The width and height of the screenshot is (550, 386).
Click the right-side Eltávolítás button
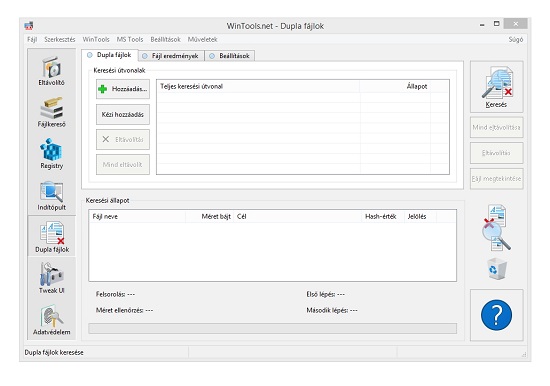pyautogui.click(x=496, y=153)
